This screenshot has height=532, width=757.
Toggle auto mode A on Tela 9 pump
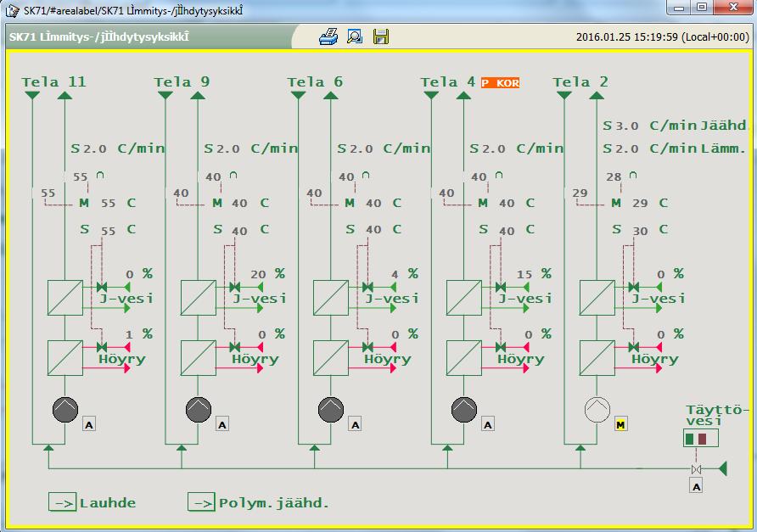222,425
